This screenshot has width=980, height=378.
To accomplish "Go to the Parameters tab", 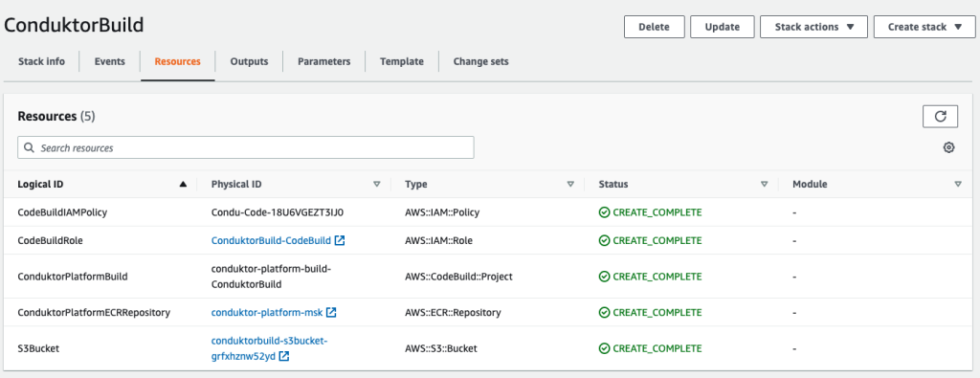I will pyautogui.click(x=323, y=61).
